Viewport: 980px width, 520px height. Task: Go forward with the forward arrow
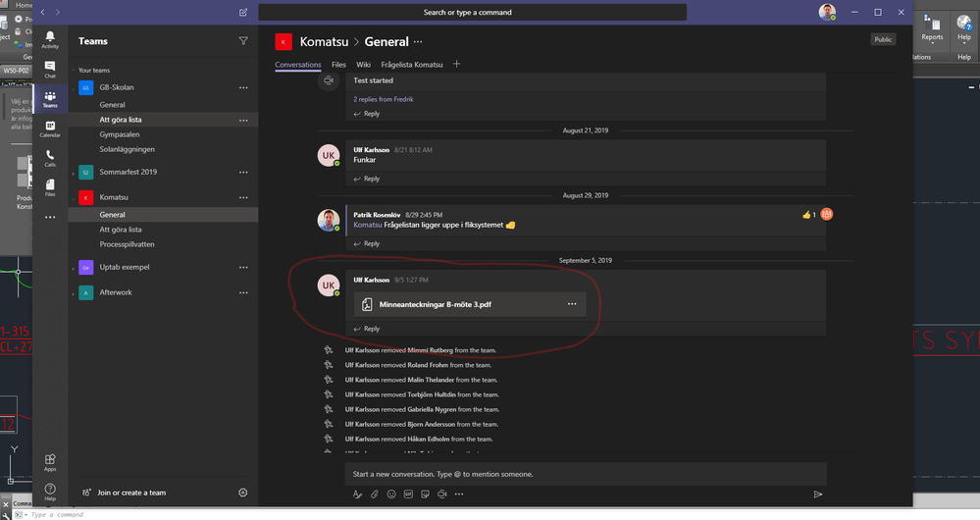58,12
